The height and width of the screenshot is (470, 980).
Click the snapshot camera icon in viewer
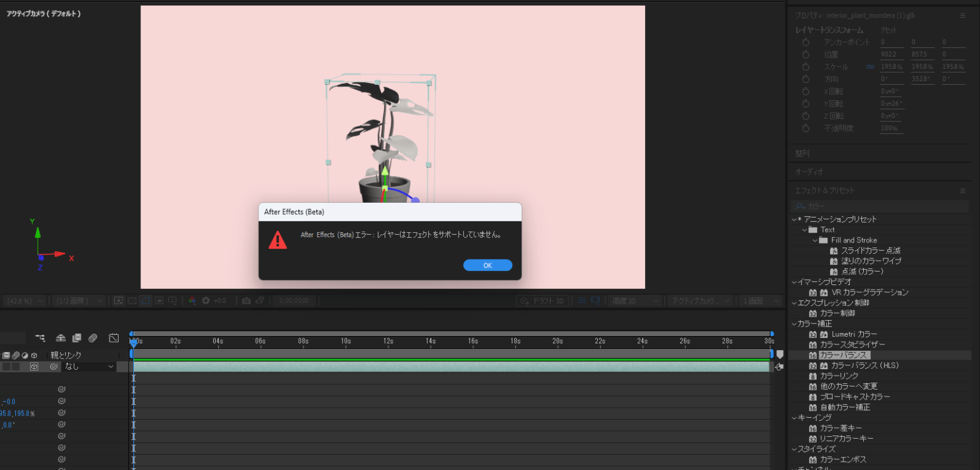click(x=246, y=301)
